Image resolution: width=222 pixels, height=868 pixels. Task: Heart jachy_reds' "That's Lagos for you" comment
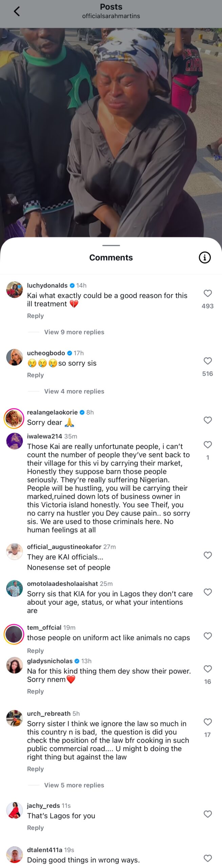click(207, 814)
